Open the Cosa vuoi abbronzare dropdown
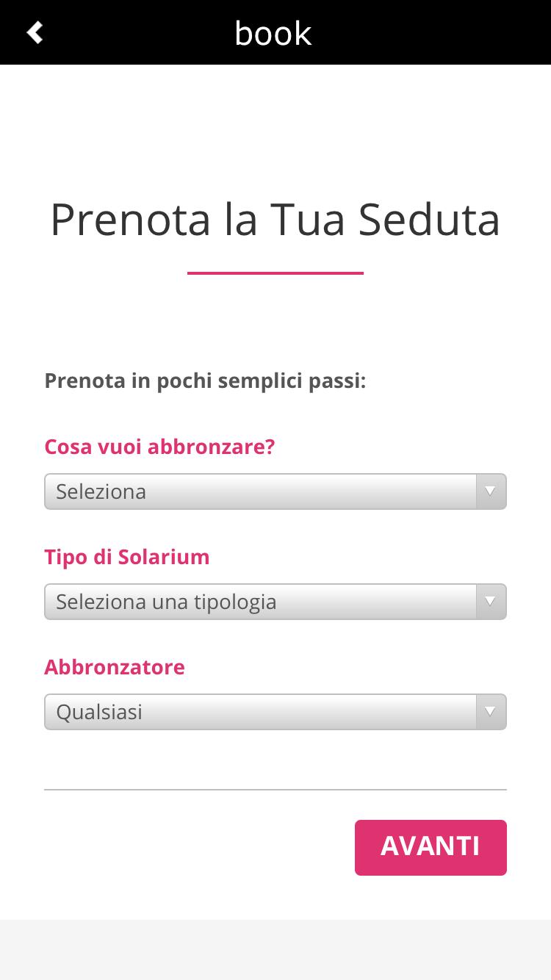 [x=264, y=491]
